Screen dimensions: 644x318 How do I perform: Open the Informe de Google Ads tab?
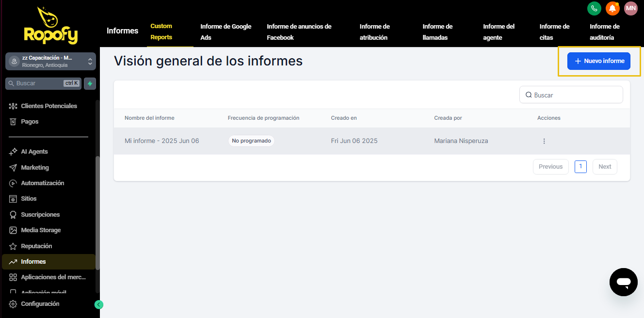tap(226, 32)
